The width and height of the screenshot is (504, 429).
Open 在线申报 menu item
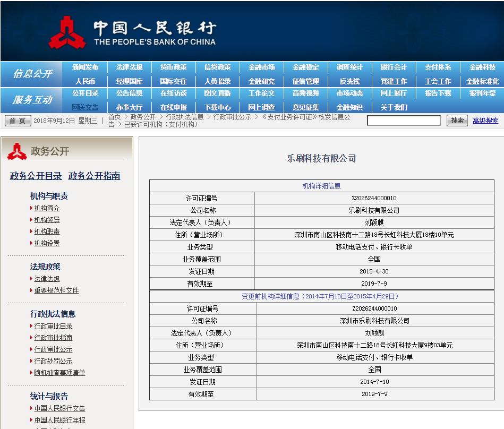click(x=173, y=107)
